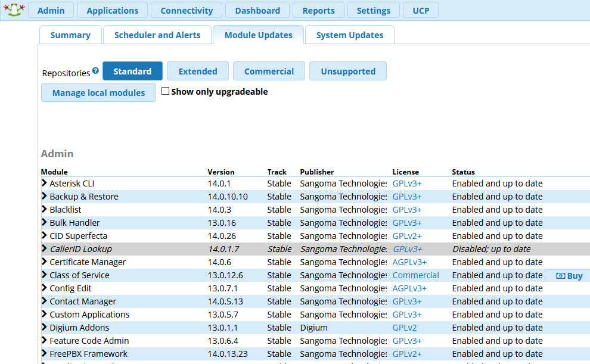Image resolution: width=590 pixels, height=364 pixels.
Task: Open GPLv3+ license link for CallerID Lookup
Action: [x=408, y=249]
